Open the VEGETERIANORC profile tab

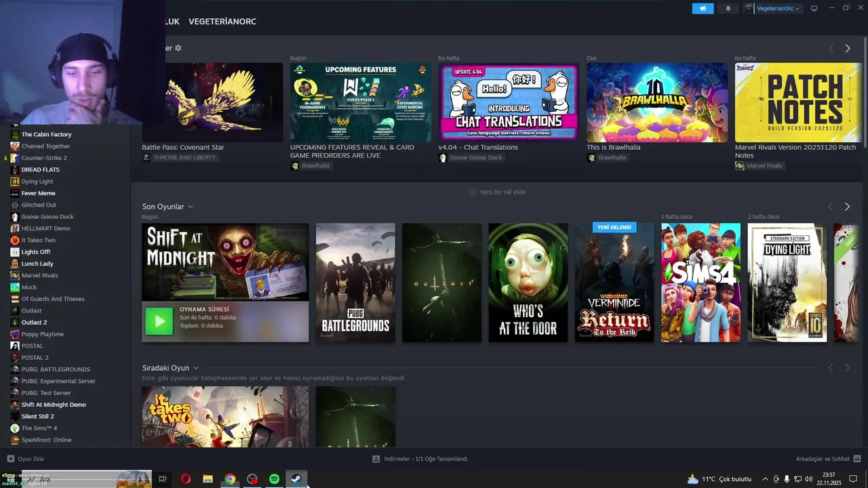222,22
